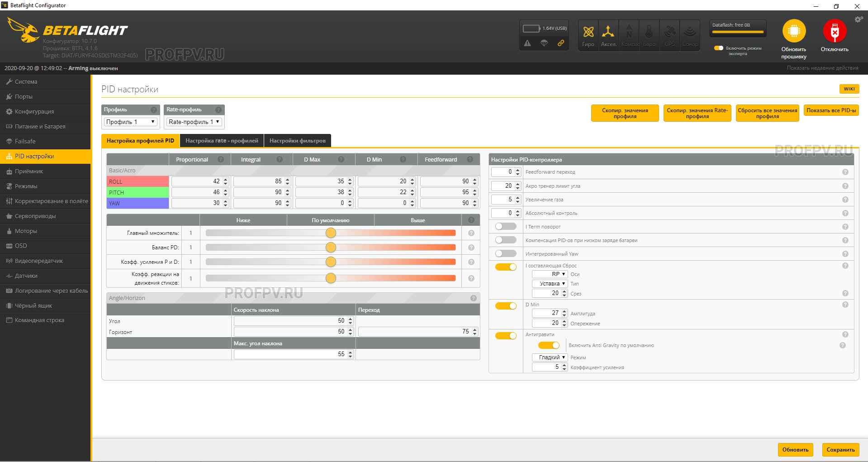Switch to the filter settings tab

click(x=298, y=141)
